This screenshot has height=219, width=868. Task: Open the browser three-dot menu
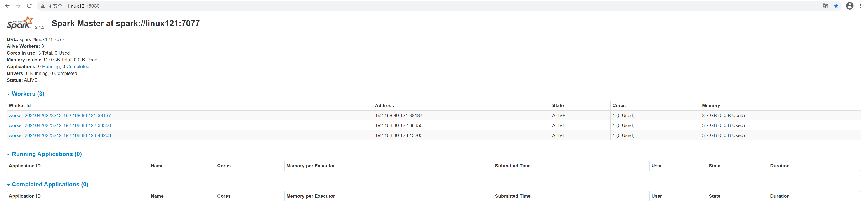coord(861,6)
